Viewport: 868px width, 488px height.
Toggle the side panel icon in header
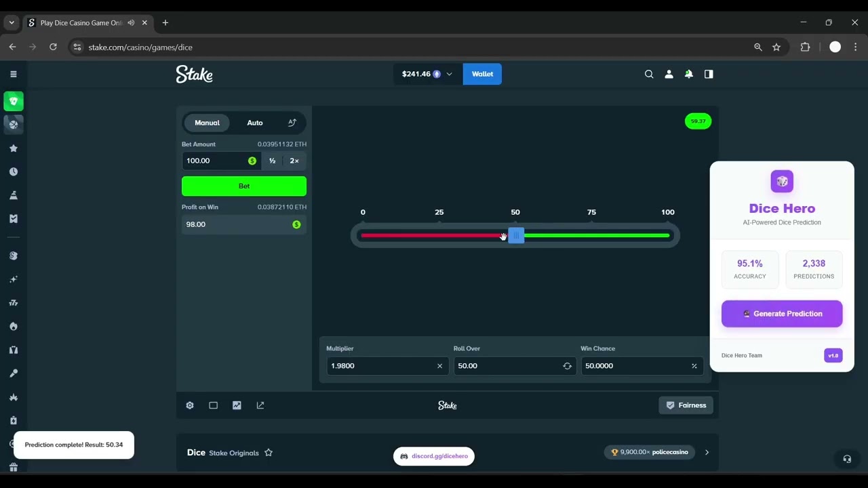(x=709, y=74)
